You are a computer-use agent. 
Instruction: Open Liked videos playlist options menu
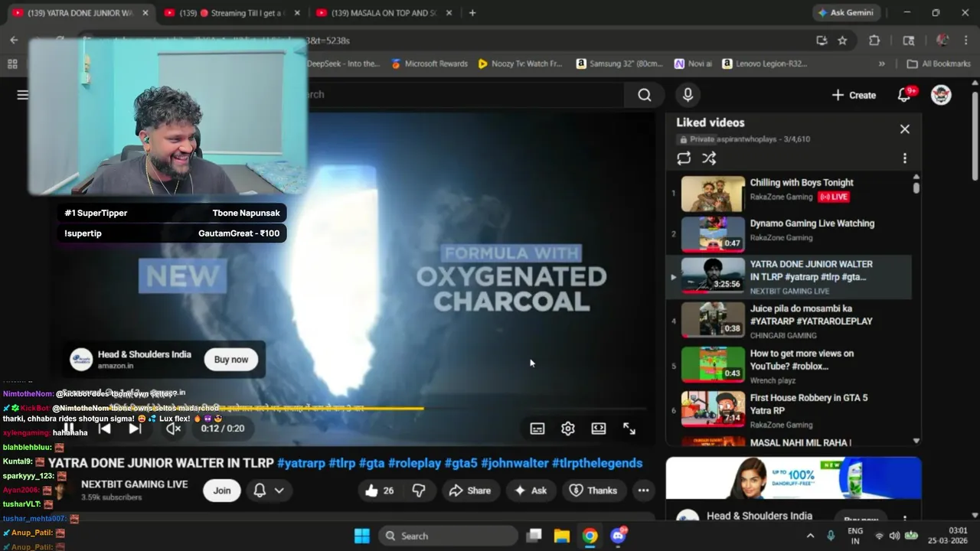click(904, 158)
